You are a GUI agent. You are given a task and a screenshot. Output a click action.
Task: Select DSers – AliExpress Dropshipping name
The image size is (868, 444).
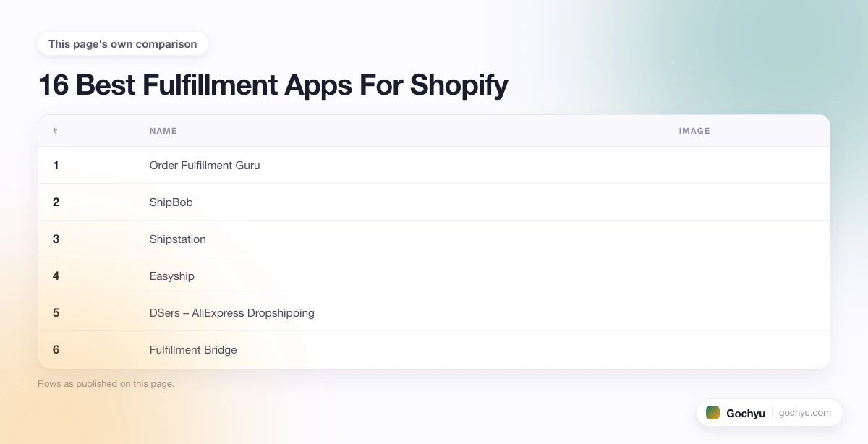click(x=232, y=313)
